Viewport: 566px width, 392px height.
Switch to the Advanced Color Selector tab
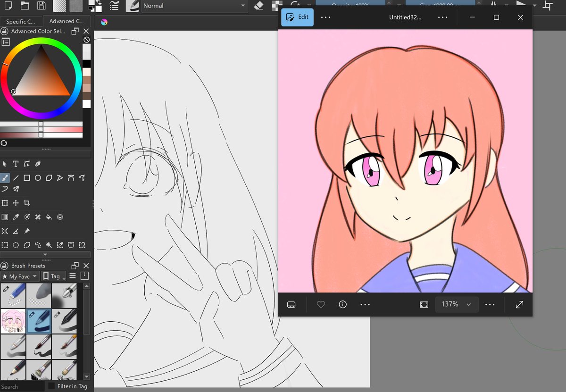[x=66, y=21]
